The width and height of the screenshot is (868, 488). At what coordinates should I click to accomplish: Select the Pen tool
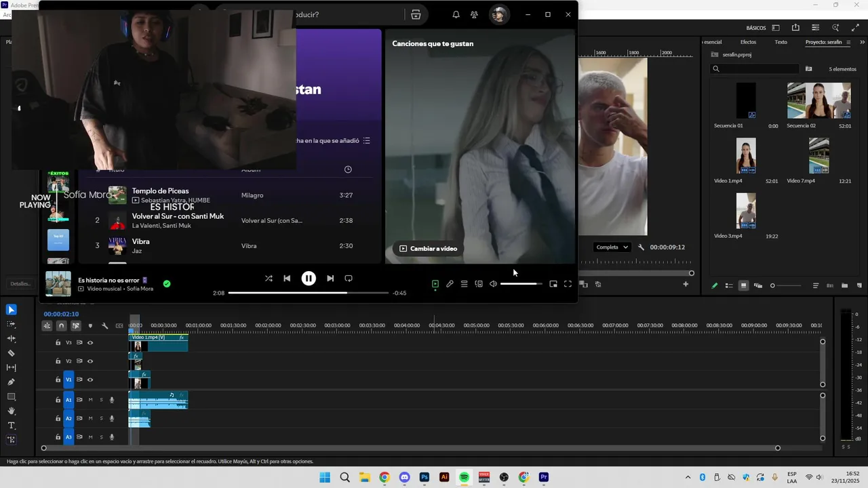(12, 382)
